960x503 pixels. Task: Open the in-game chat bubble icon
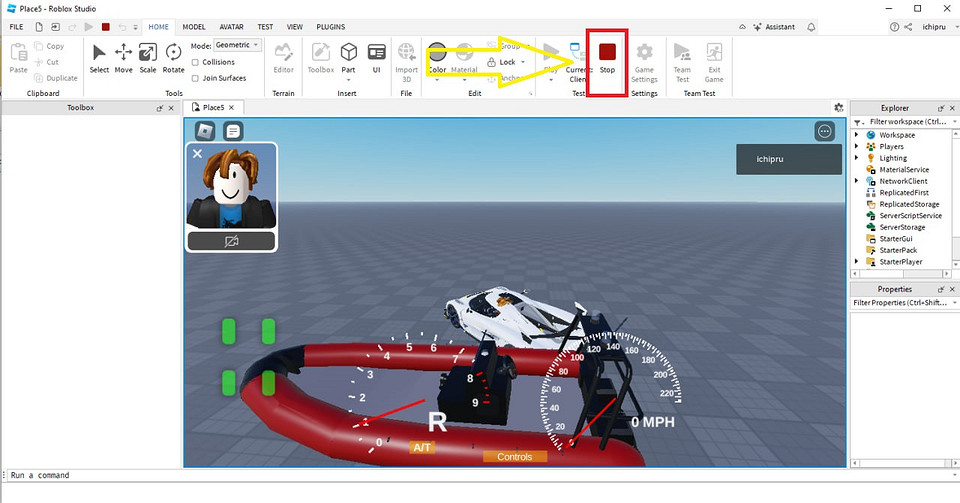tap(233, 131)
